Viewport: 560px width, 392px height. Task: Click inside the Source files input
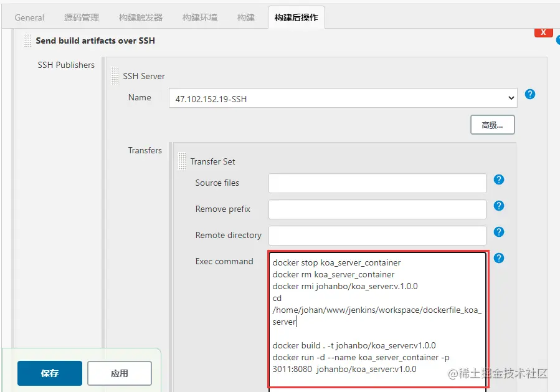[377, 183]
